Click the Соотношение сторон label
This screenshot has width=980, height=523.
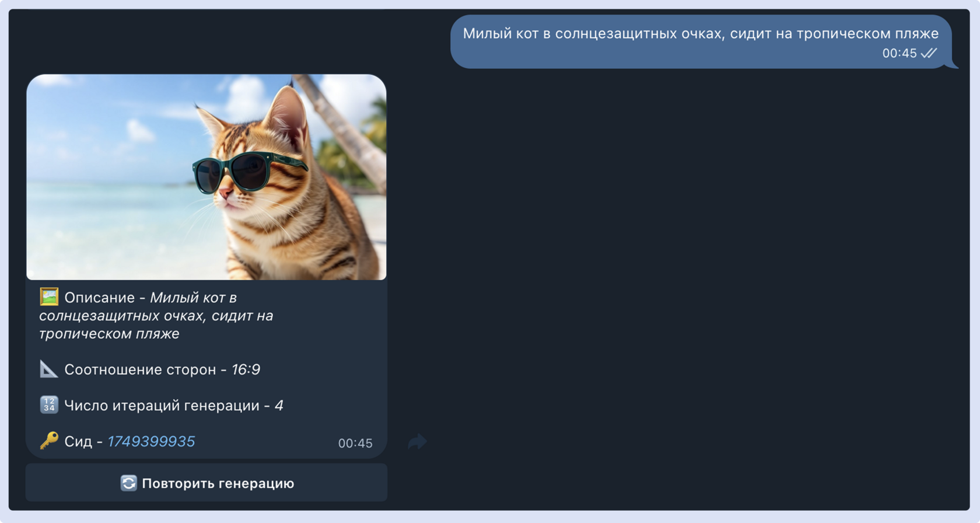[x=140, y=369]
